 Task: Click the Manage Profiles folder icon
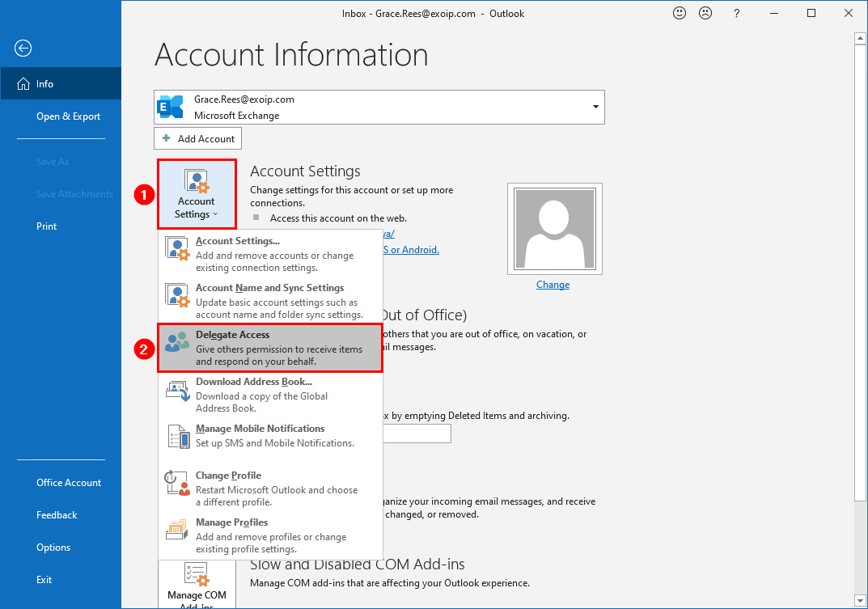click(x=177, y=530)
